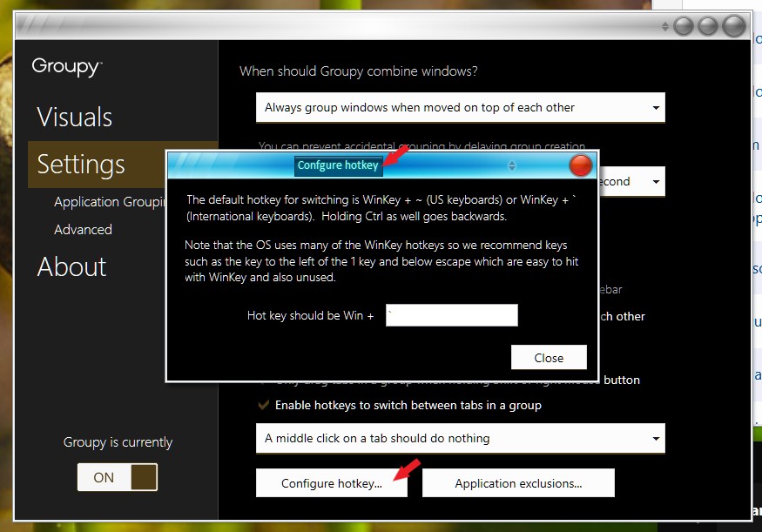Screen dimensions: 762x532
Task: Click up-down arrow icon in hotkey dialog title
Action: pyautogui.click(x=512, y=165)
